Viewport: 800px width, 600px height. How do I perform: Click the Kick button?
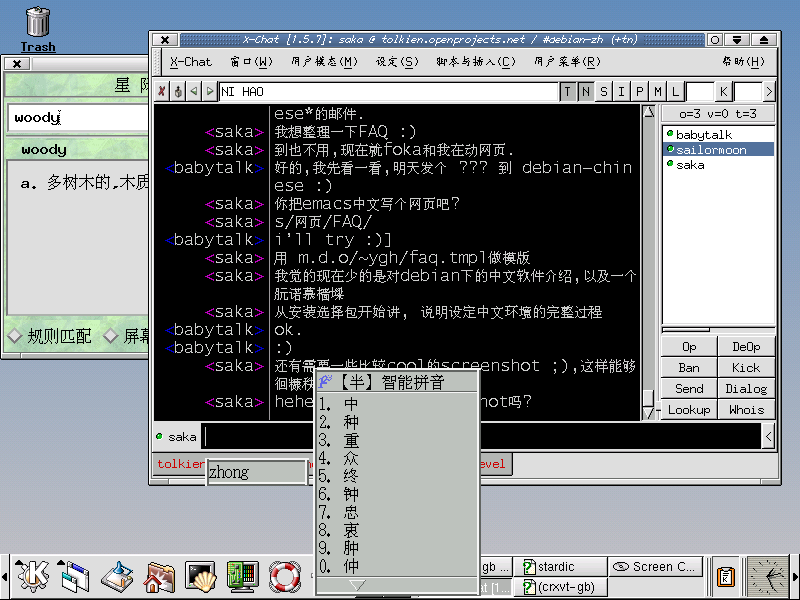(746, 368)
